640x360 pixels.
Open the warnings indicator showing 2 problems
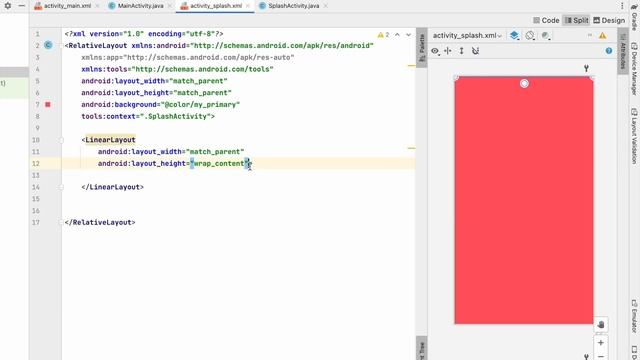tap(383, 35)
